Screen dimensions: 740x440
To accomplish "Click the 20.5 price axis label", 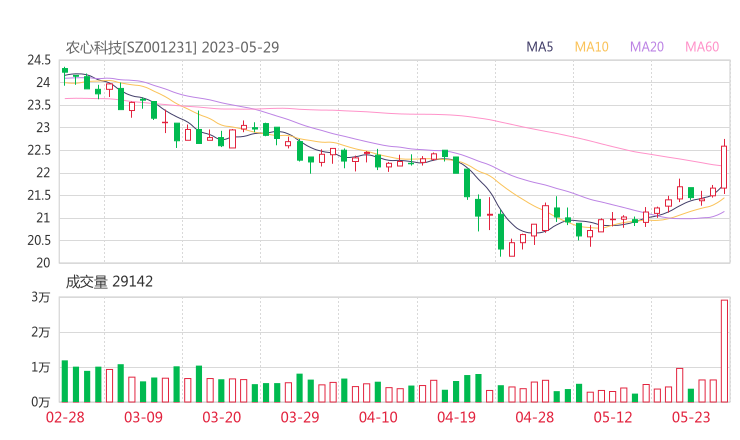I will [x=39, y=241].
